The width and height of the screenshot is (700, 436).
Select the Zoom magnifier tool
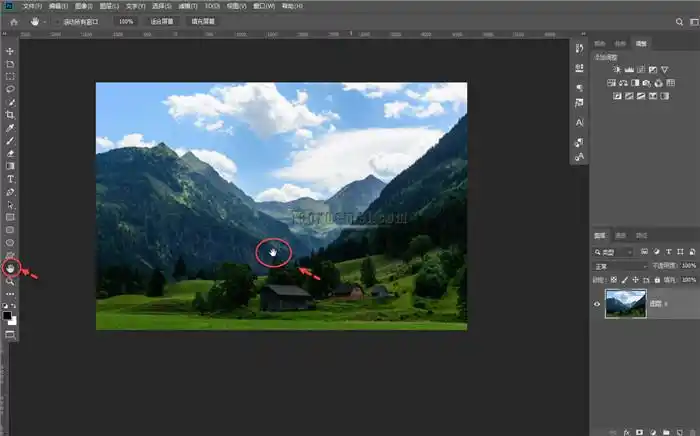(10, 282)
